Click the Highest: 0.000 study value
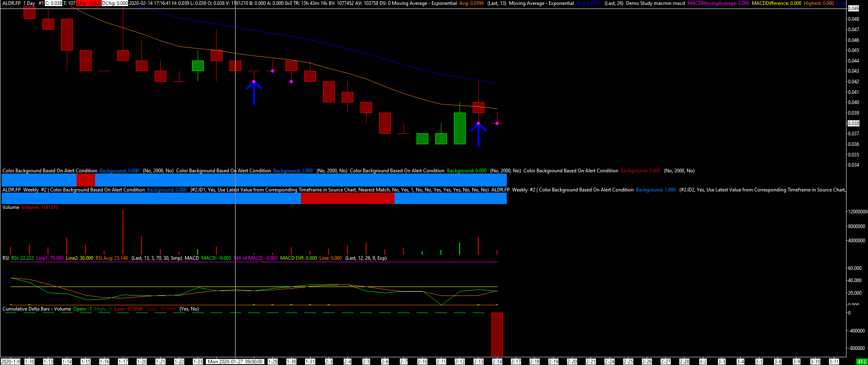The width and height of the screenshot is (868, 365). 819,3
